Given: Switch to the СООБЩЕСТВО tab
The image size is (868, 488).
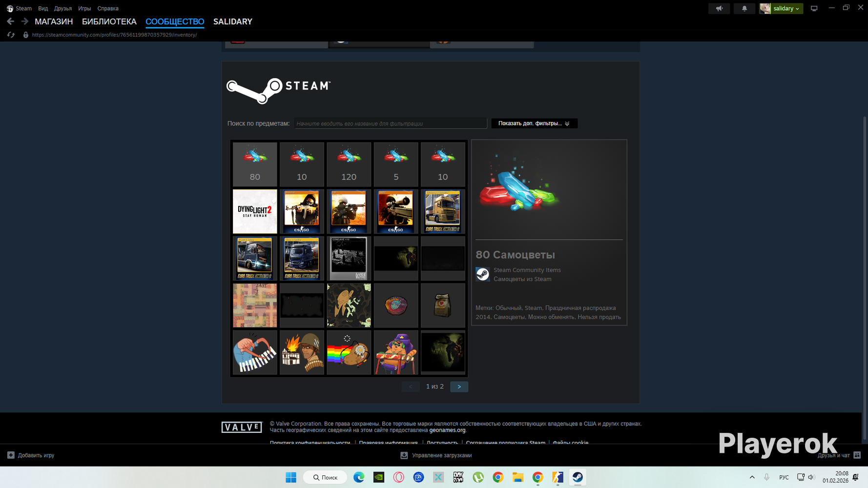Looking at the screenshot, I should (x=175, y=21).
